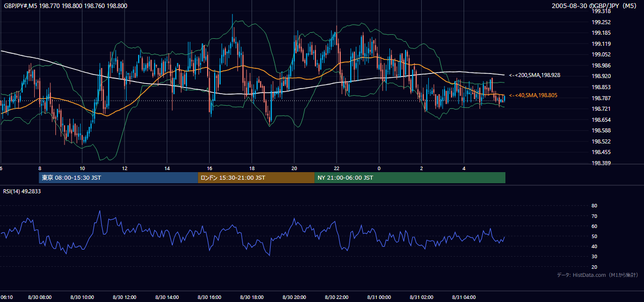The image size is (644, 302).
Task: Click price level 199.052 on the axis
Action: tap(602, 54)
